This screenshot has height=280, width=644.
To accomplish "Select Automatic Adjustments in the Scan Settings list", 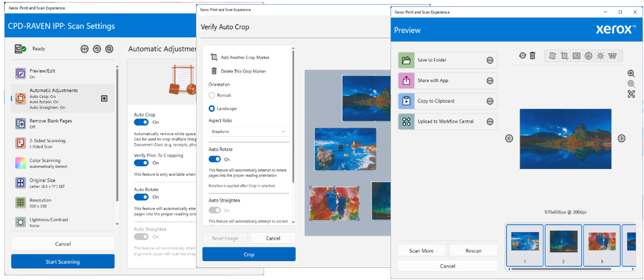I will click(x=63, y=99).
